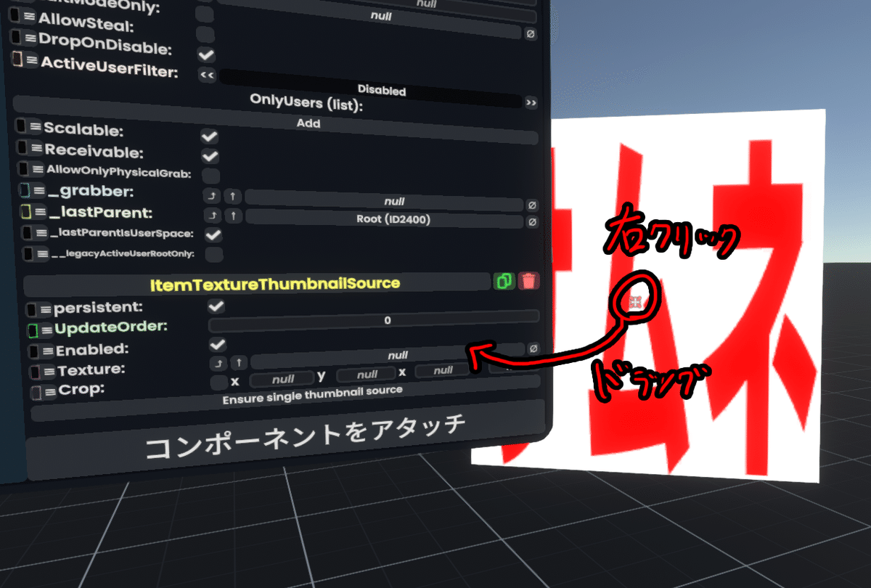
Task: Open the lines menu icon beside AllowSteal
Action: point(30,17)
